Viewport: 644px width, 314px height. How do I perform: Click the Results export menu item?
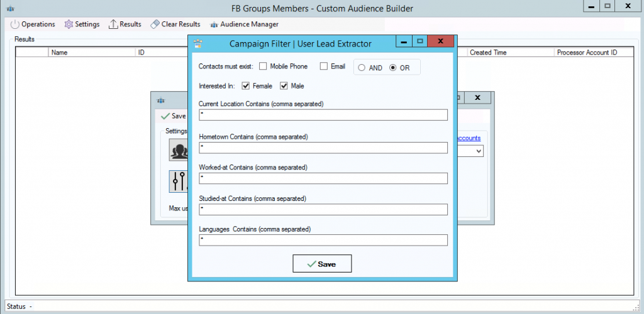coord(125,24)
